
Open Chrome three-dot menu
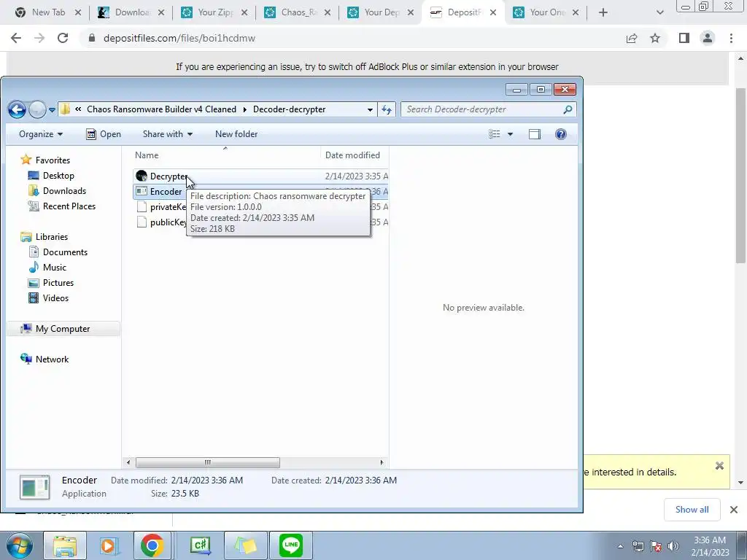731,38
